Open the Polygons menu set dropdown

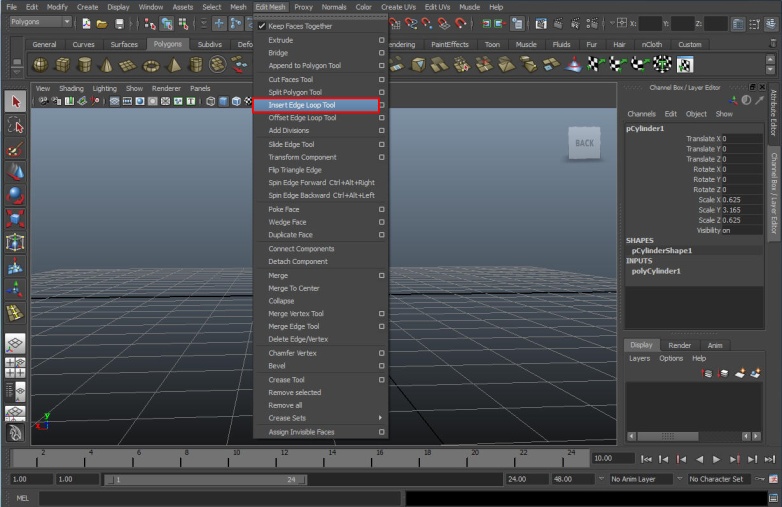tap(41, 22)
